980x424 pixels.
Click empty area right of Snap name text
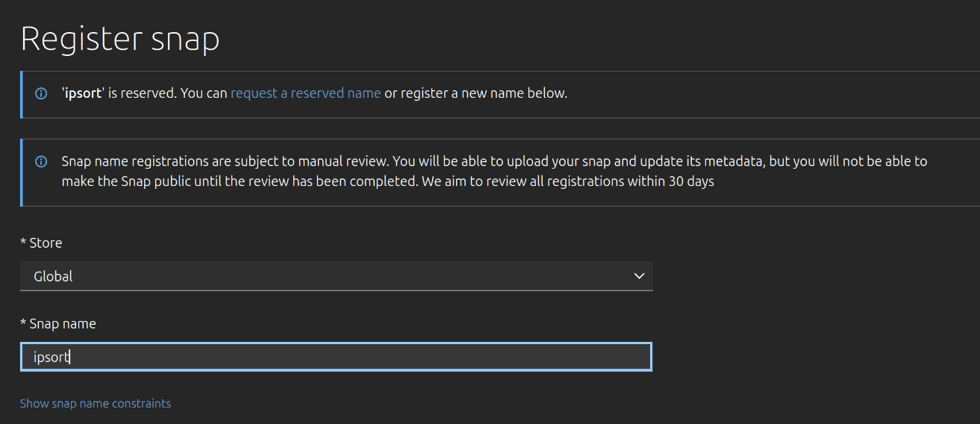pos(448,357)
